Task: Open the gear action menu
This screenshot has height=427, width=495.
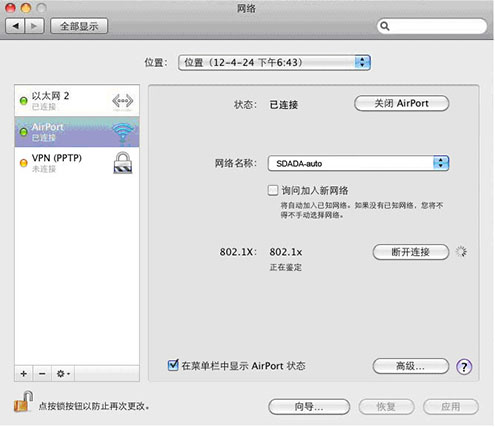Action: click(x=63, y=374)
